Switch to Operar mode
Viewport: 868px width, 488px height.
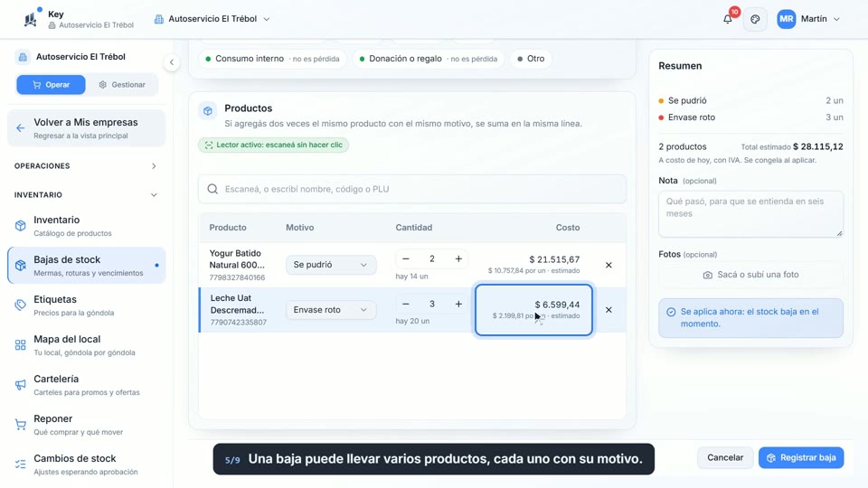tap(51, 85)
